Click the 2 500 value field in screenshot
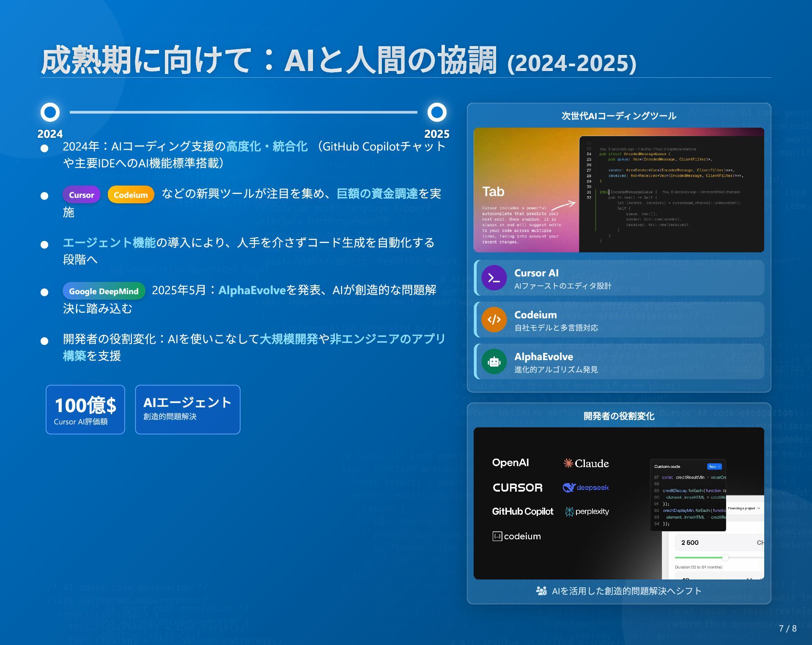This screenshot has height=645, width=812. coord(719,542)
